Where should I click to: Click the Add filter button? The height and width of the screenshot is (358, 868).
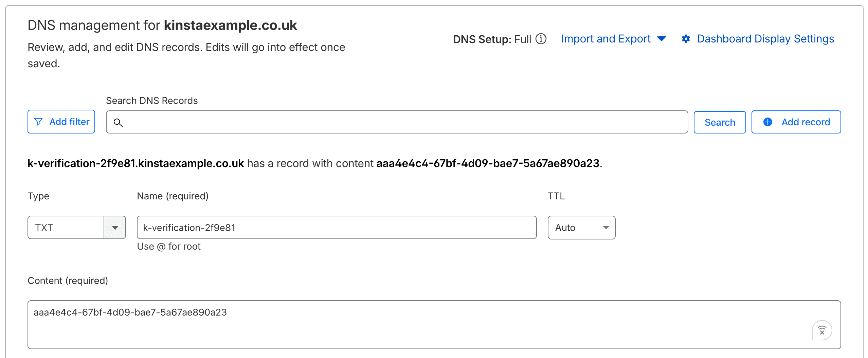(x=61, y=122)
